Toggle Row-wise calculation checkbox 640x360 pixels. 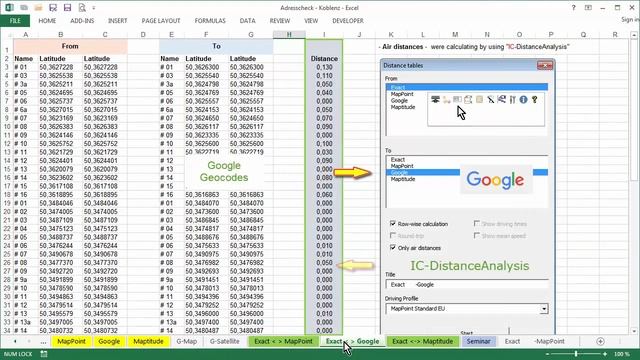coord(393,224)
